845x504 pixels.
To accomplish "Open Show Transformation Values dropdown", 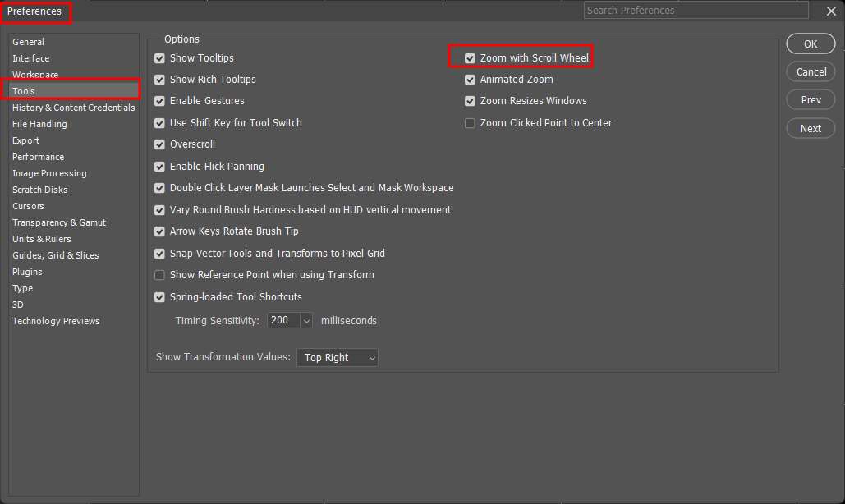I will point(338,358).
